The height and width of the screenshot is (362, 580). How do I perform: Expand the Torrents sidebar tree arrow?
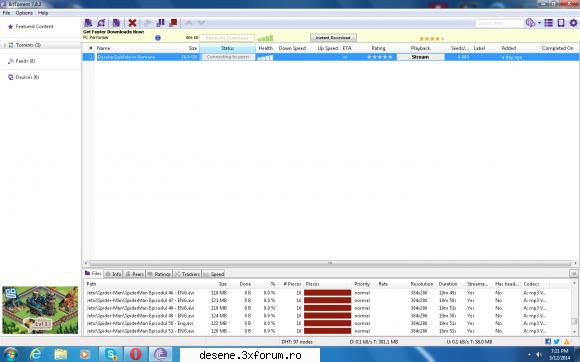click(4, 45)
